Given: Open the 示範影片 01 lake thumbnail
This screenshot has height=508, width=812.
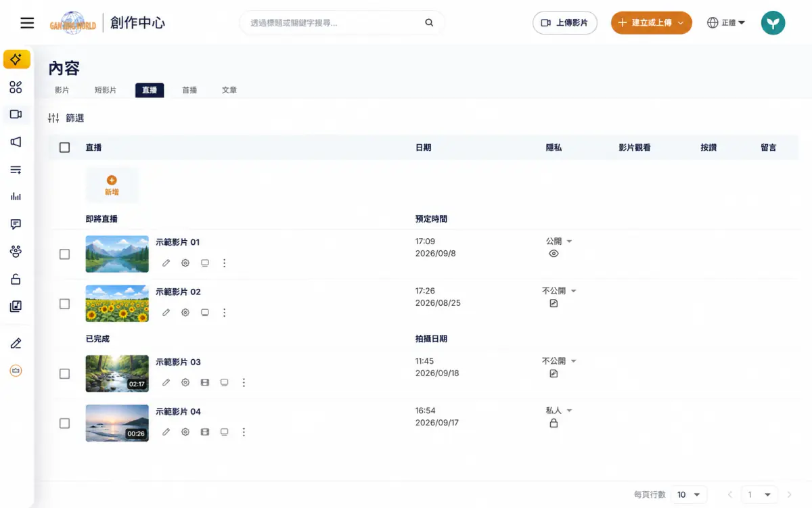Looking at the screenshot, I should [x=117, y=254].
